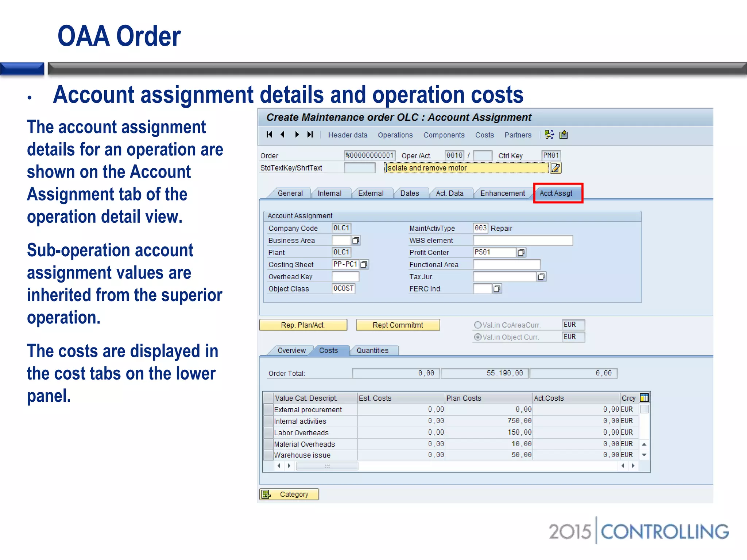Image resolution: width=747 pixels, height=560 pixels.
Task: Click Partners in the toolbar
Action: (x=518, y=135)
